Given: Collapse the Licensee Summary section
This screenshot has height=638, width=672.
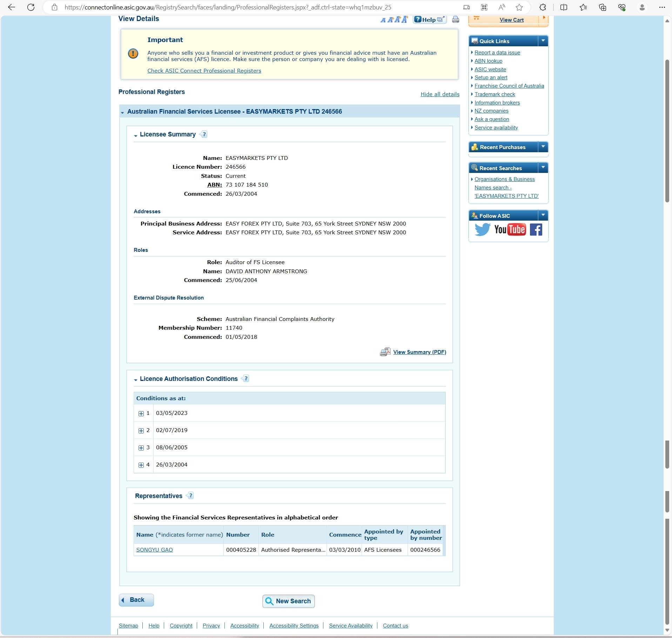Looking at the screenshot, I should pyautogui.click(x=135, y=135).
